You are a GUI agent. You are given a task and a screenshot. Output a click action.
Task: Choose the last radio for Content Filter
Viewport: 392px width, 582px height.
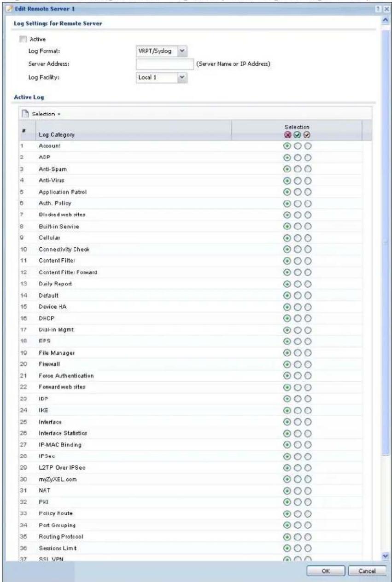(x=308, y=261)
